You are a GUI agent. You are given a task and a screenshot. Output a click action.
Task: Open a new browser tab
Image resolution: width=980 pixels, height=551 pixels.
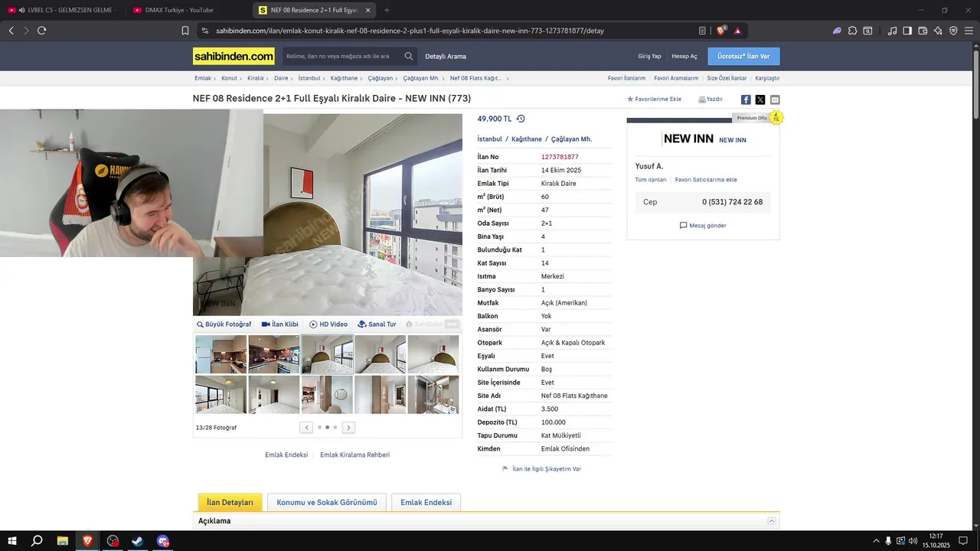(x=387, y=10)
